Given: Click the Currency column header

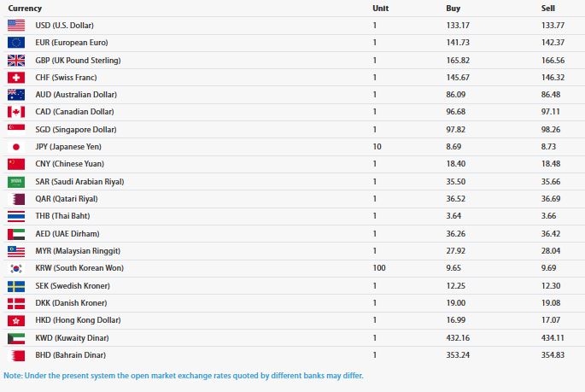Looking at the screenshot, I should click(x=25, y=9).
